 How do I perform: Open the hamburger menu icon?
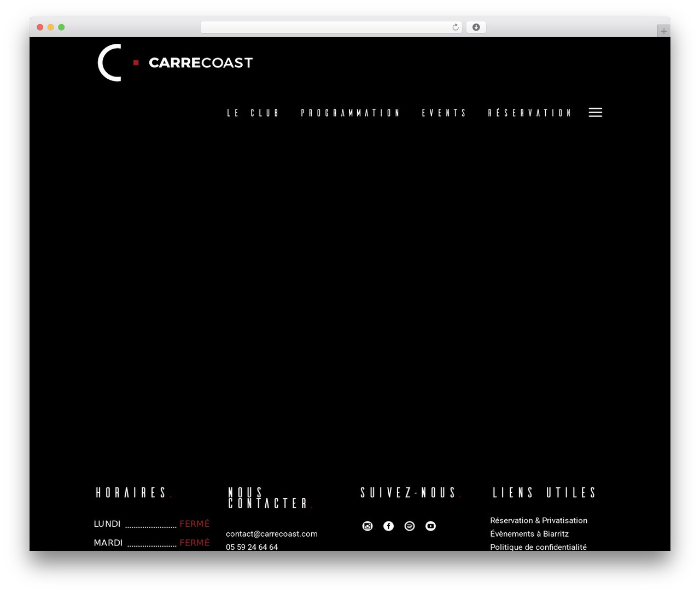coord(596,112)
